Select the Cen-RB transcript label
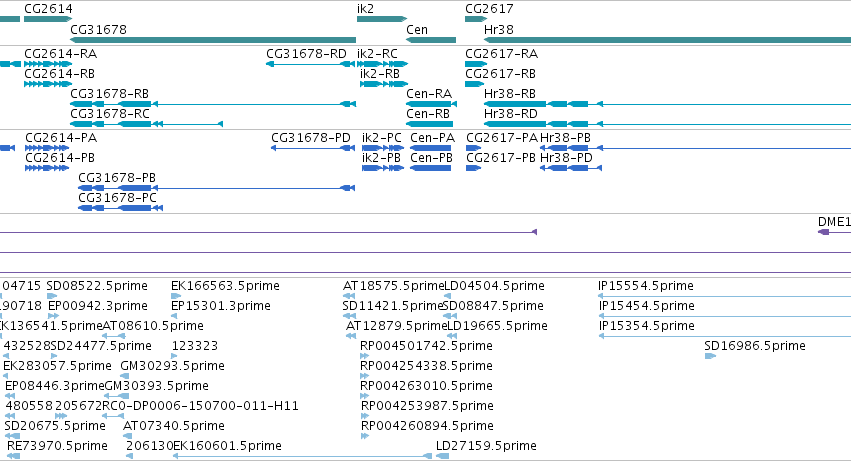851x461 pixels. [428, 114]
